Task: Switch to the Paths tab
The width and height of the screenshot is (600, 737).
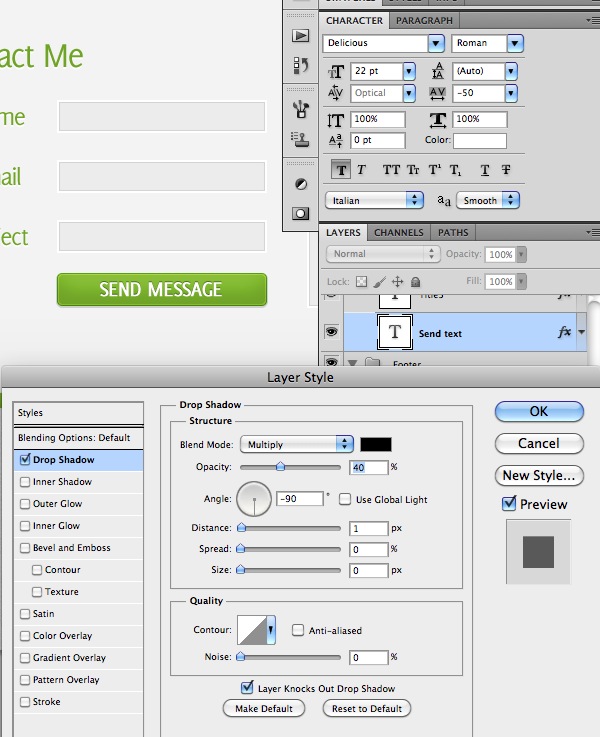Action: click(x=453, y=233)
